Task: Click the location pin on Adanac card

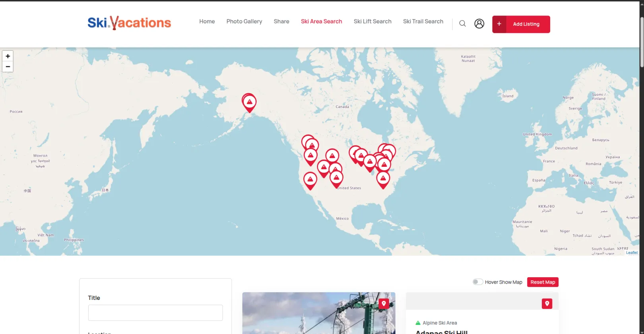Action: tap(547, 304)
